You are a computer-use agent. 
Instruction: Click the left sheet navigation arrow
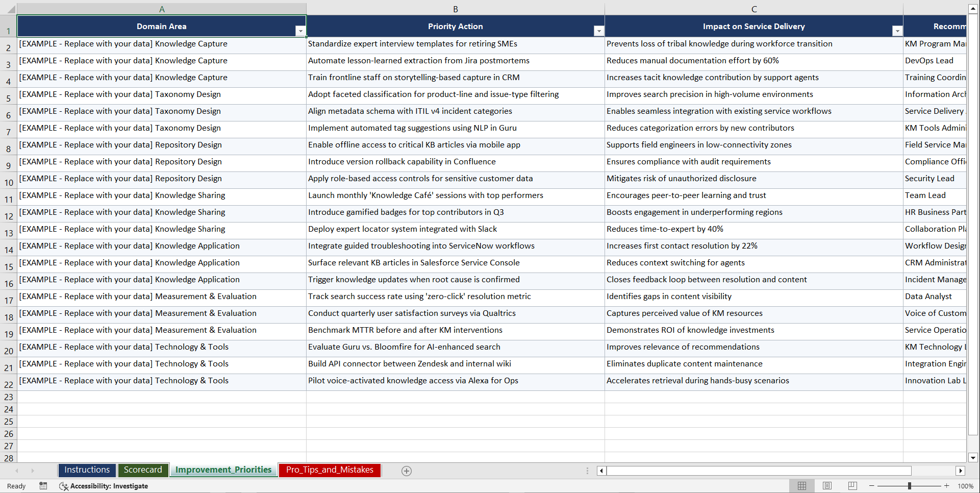tap(17, 471)
